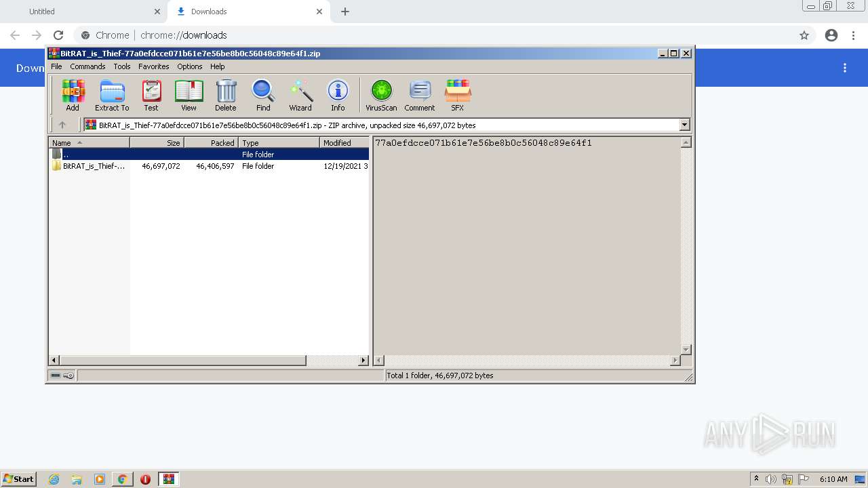Screen dimensions: 868x488
Task: Open Windows Media Player taskbar icon
Action: pos(100,479)
